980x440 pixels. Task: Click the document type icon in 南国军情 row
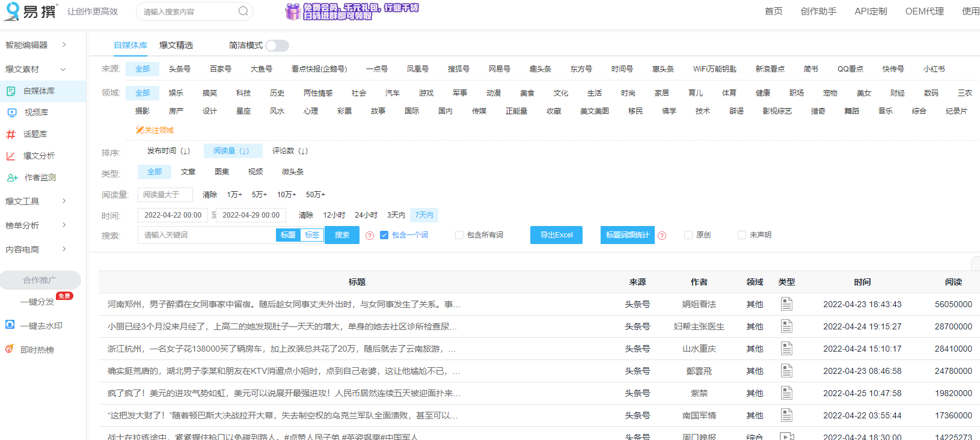786,415
